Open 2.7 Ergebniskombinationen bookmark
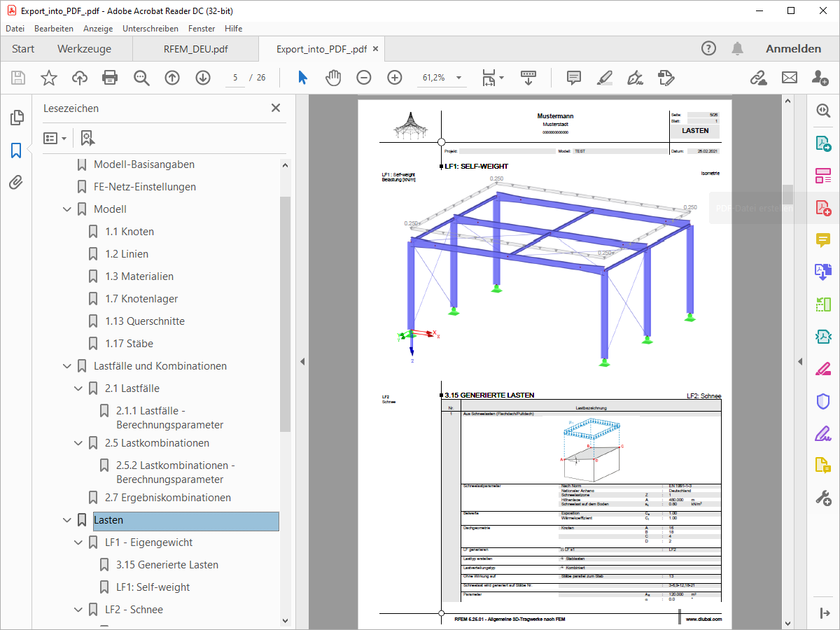This screenshot has width=840, height=630. [x=168, y=498]
